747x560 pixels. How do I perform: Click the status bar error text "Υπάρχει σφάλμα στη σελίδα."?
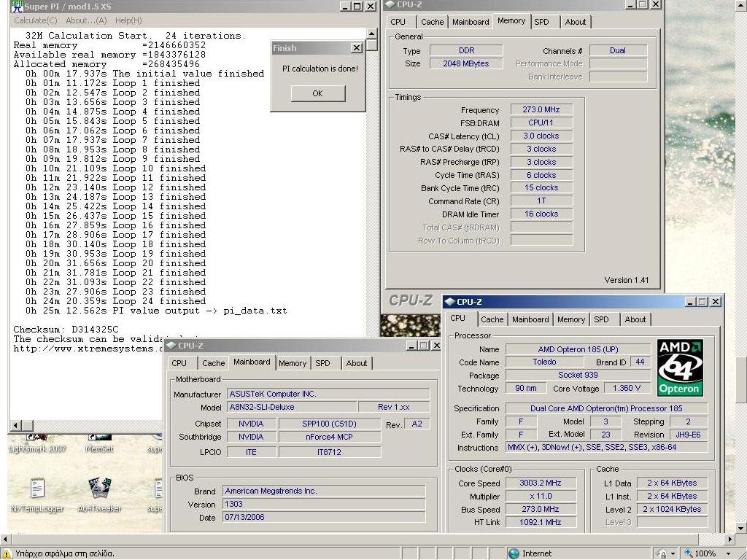(65, 553)
